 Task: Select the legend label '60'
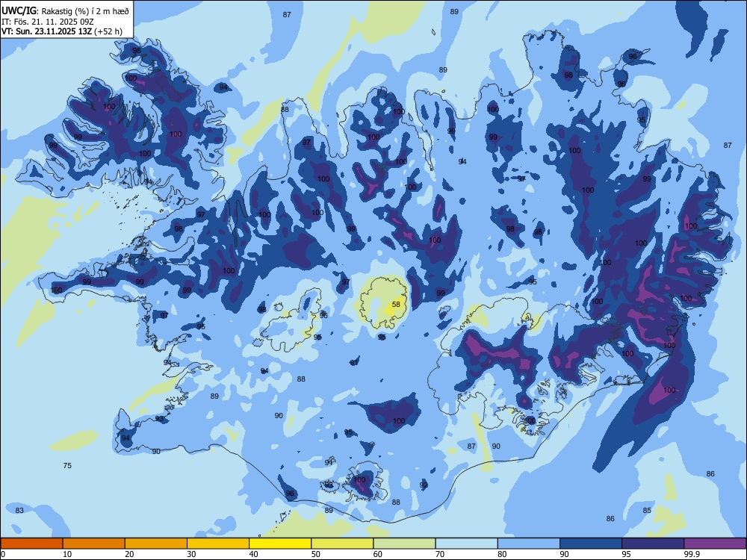[378, 554]
